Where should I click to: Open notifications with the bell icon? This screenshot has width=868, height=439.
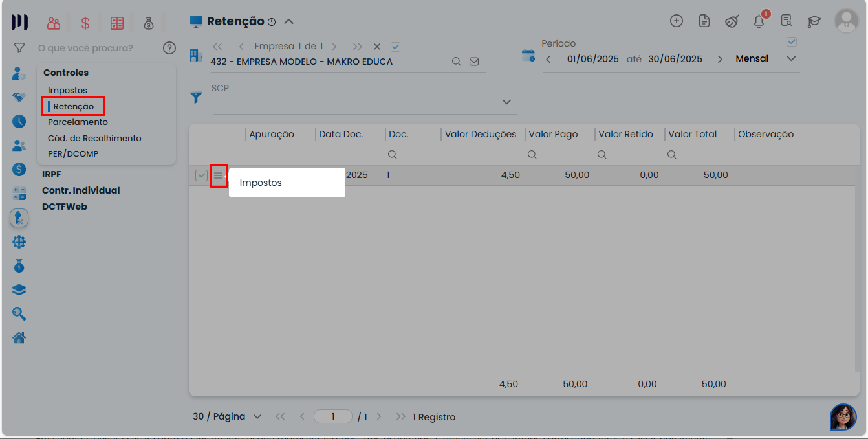coord(759,21)
